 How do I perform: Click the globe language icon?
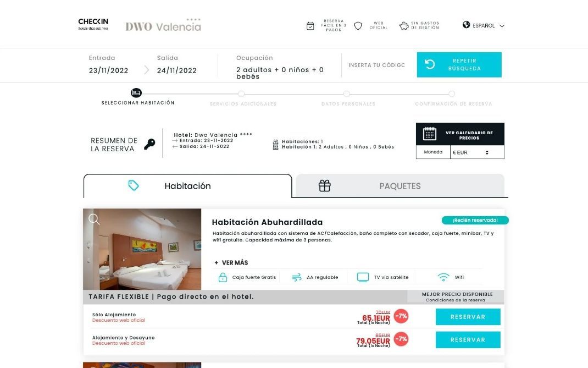pyautogui.click(x=466, y=25)
